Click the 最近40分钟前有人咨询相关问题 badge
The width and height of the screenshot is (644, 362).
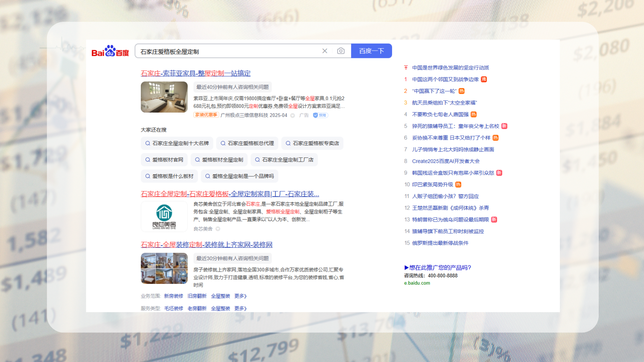tap(232, 87)
